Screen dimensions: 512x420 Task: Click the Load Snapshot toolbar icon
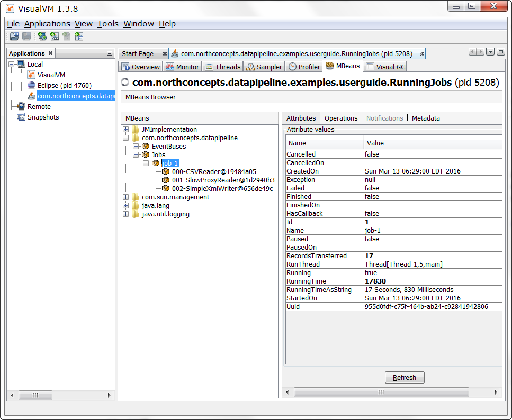[14, 36]
